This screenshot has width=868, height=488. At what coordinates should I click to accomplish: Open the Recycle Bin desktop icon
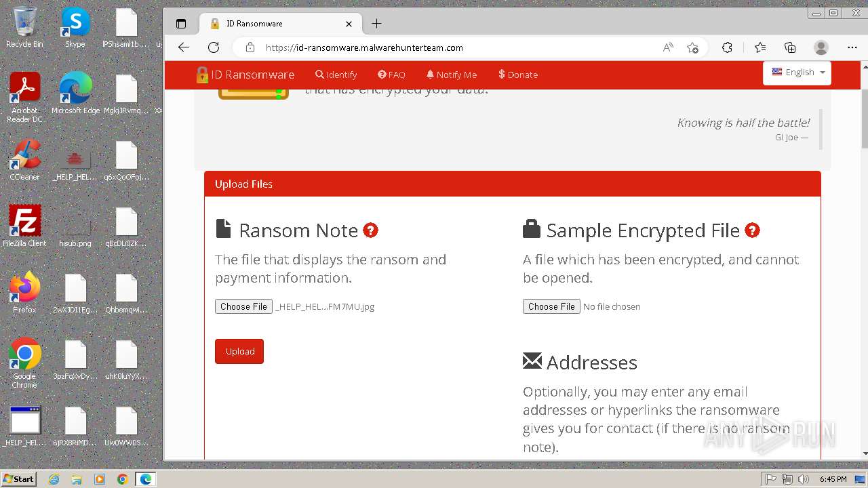tap(24, 27)
